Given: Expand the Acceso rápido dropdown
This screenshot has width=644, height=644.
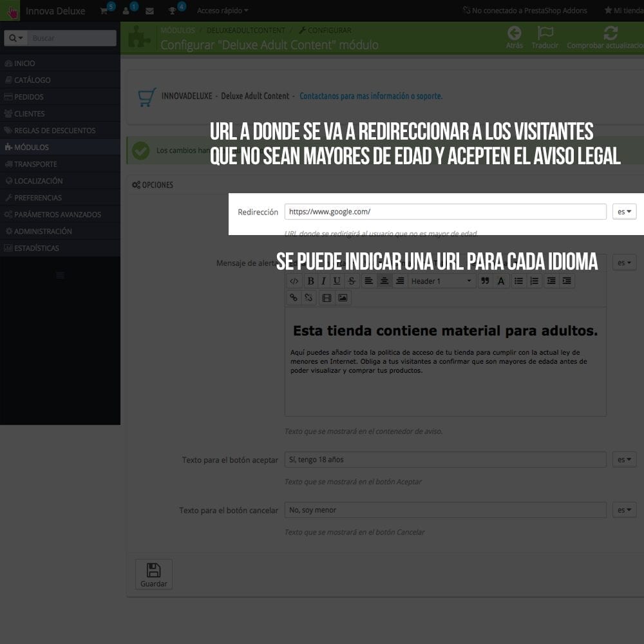Looking at the screenshot, I should (222, 11).
